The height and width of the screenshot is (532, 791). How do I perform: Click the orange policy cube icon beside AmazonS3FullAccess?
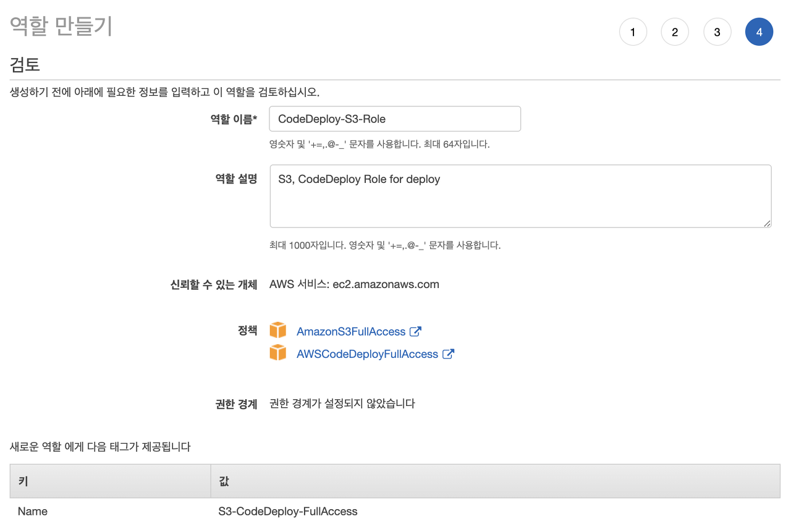click(278, 330)
